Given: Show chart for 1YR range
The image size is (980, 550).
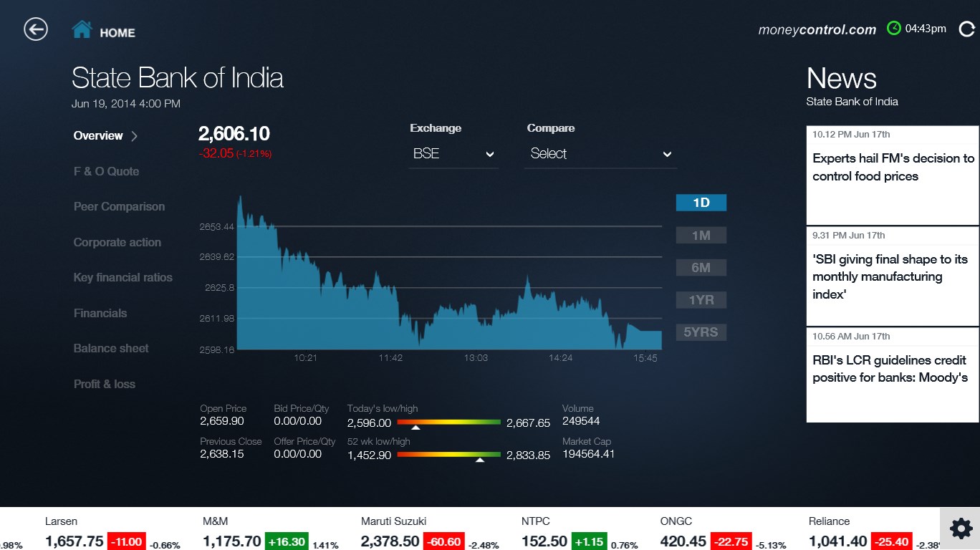Looking at the screenshot, I should point(701,300).
